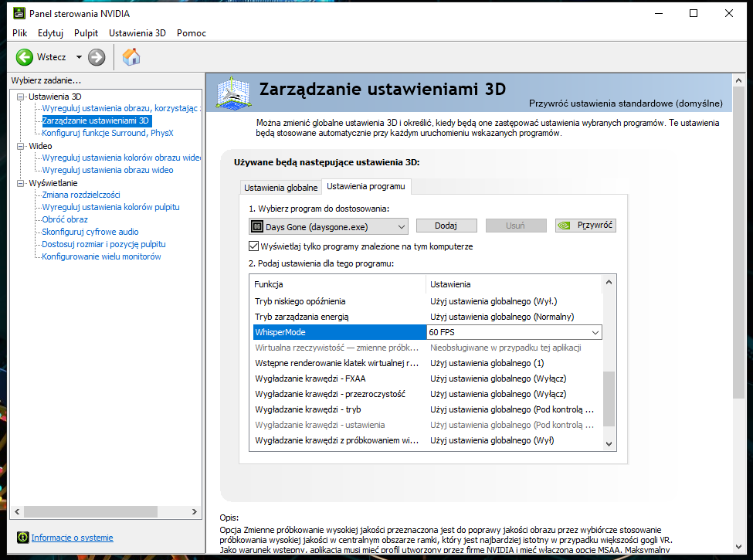This screenshot has height=560, width=753.
Task: Click 'Przywróć ustawienia standardowe (domyślne)' link
Action: (626, 104)
